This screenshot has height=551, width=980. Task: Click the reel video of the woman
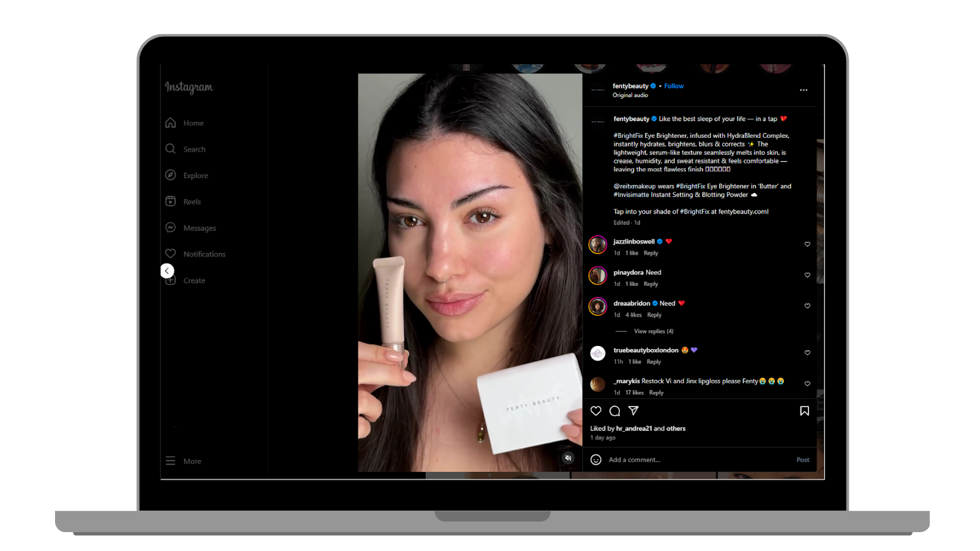[470, 272]
